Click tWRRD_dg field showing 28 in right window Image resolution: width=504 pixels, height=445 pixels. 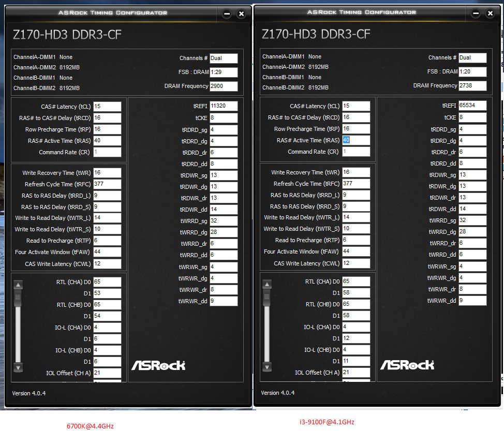(x=472, y=232)
